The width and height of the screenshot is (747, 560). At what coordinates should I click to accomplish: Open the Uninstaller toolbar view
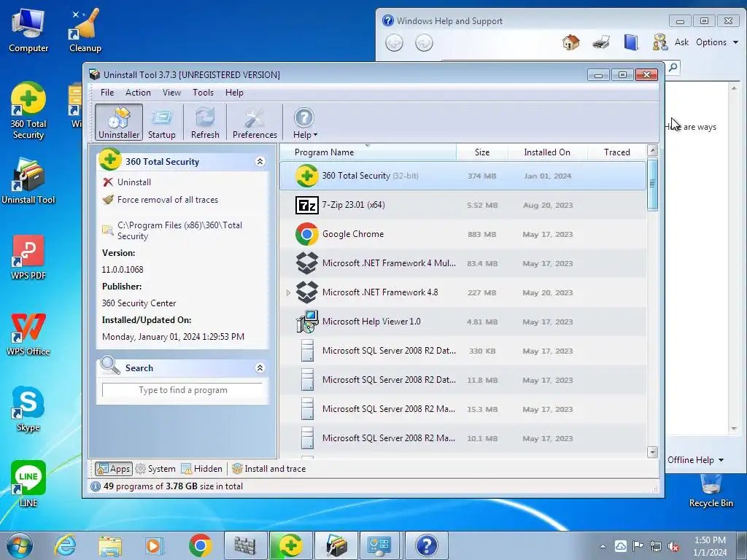click(x=119, y=122)
